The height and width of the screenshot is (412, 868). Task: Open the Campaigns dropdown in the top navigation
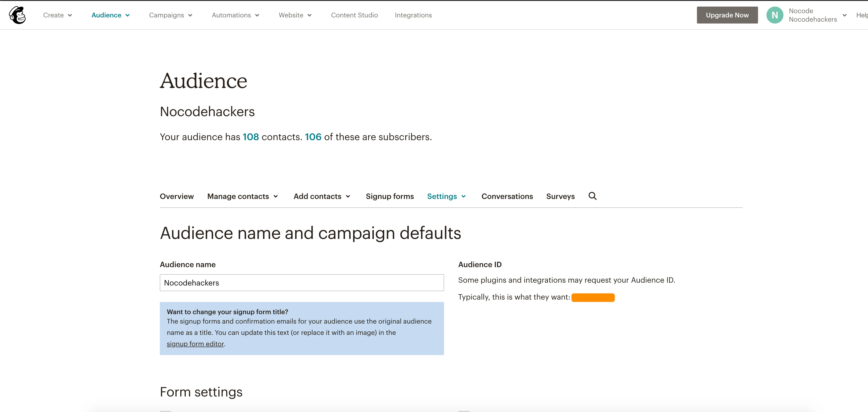171,15
